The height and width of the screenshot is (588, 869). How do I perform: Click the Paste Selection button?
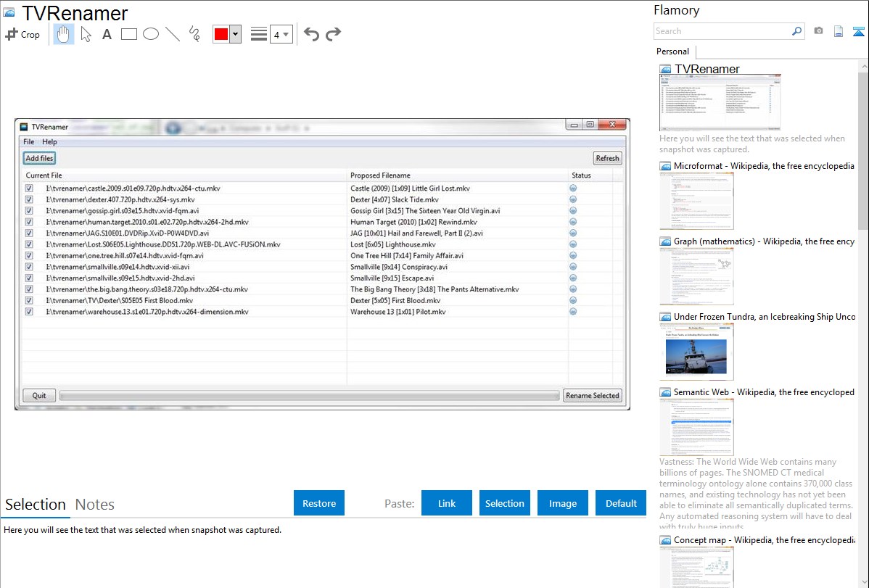point(505,502)
